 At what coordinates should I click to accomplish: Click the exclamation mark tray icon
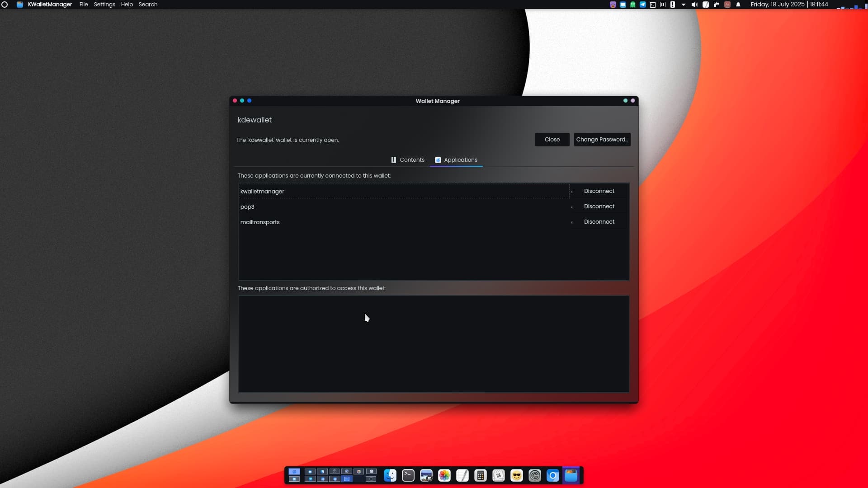[673, 5]
